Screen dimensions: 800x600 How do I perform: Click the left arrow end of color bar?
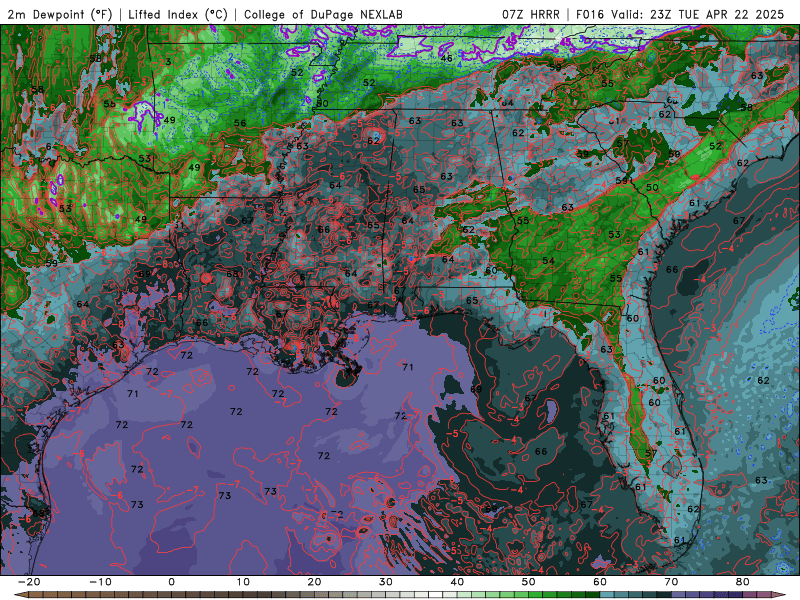pyautogui.click(x=20, y=595)
